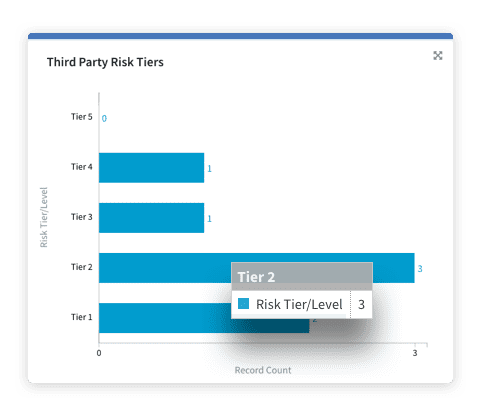Click the Risk Tier/Level vertical axis title
480x415 pixels.
pyautogui.click(x=44, y=217)
